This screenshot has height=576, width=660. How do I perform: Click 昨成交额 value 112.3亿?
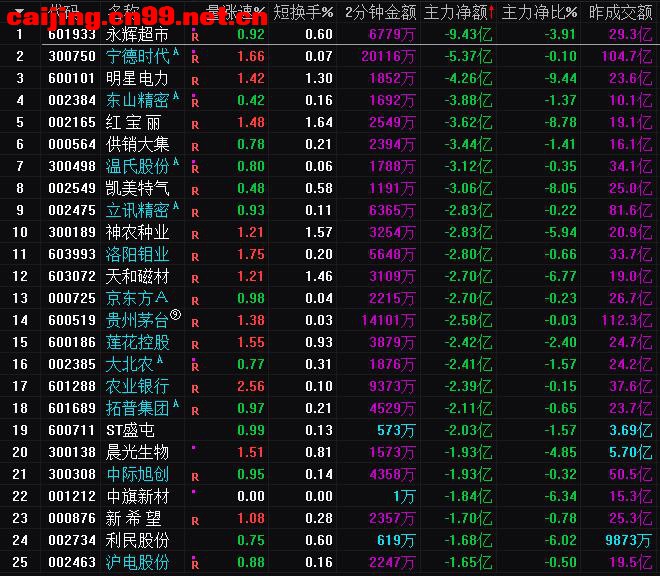click(x=627, y=320)
